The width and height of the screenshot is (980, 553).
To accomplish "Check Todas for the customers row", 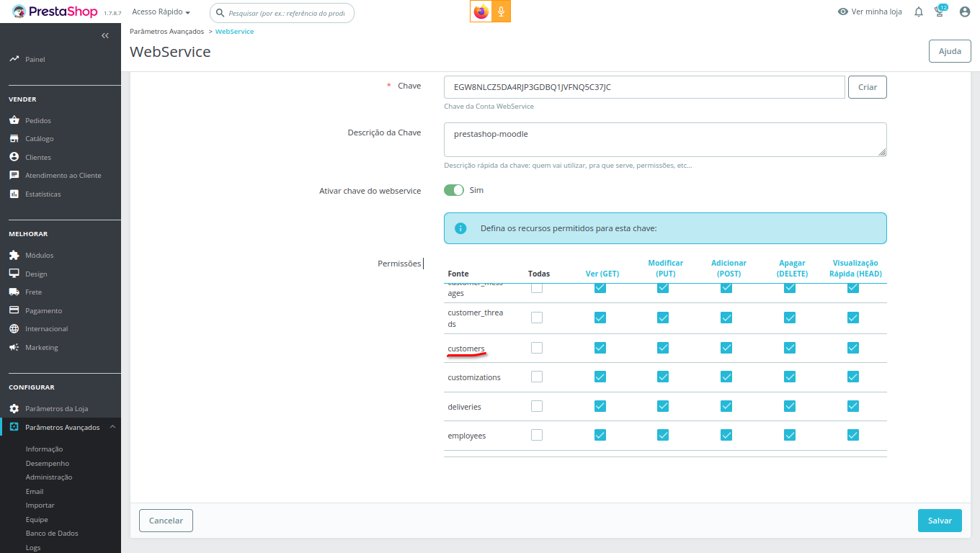I will click(x=536, y=346).
